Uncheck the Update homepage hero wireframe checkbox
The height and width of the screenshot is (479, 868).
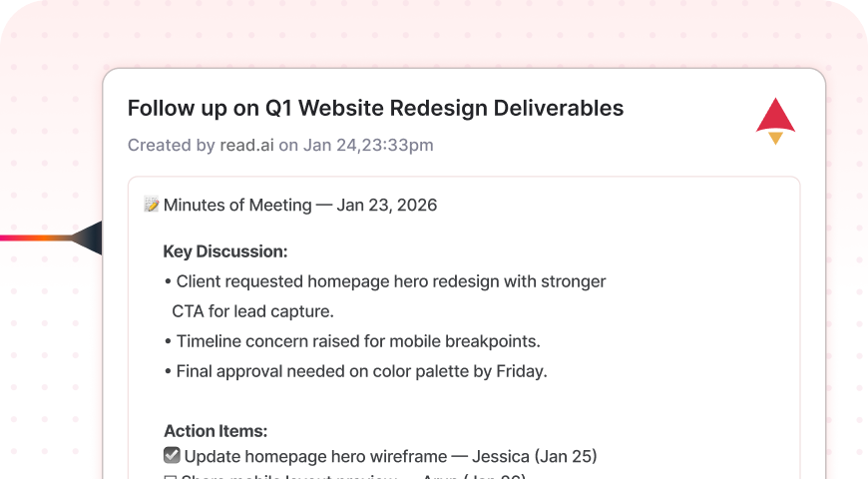[172, 456]
